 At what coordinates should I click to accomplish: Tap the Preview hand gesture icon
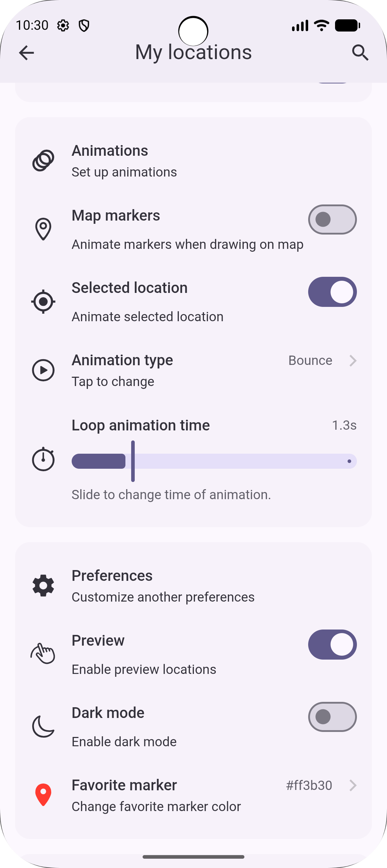(x=43, y=654)
